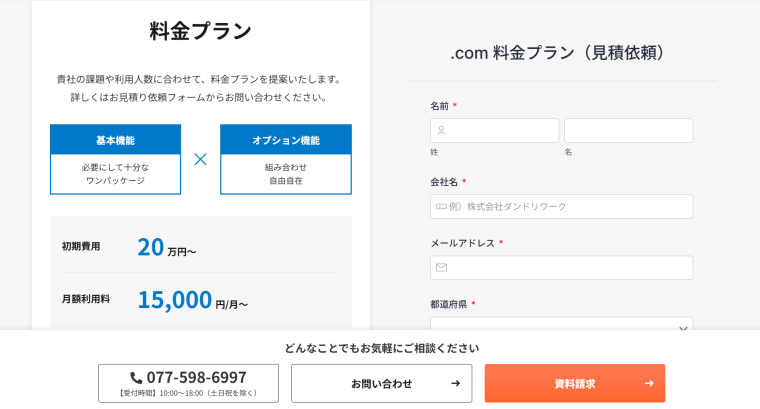Click the envelope icon in the メールアドレス field
Viewport: 760px width, 409px height.
[441, 267]
